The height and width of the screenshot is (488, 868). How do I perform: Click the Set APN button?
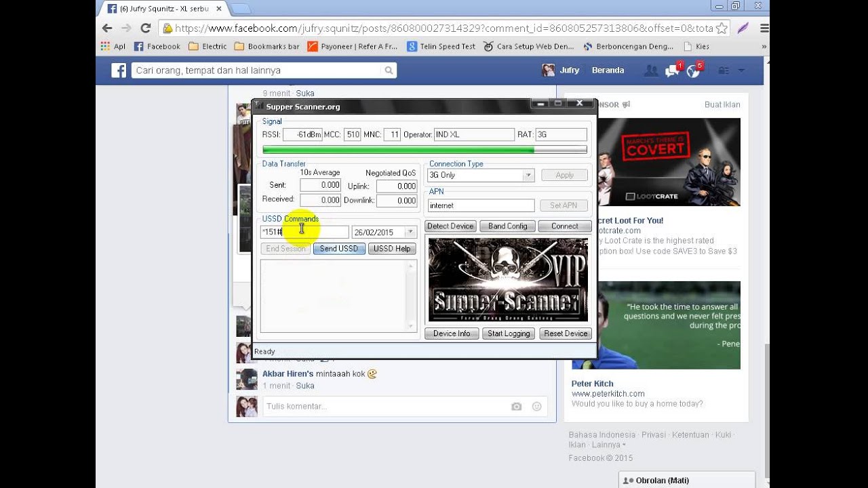pyautogui.click(x=564, y=205)
